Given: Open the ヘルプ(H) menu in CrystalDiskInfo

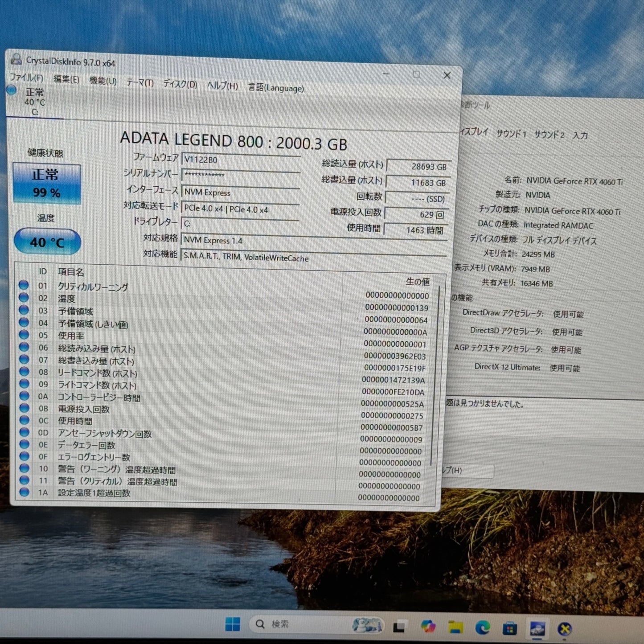Looking at the screenshot, I should 222,86.
